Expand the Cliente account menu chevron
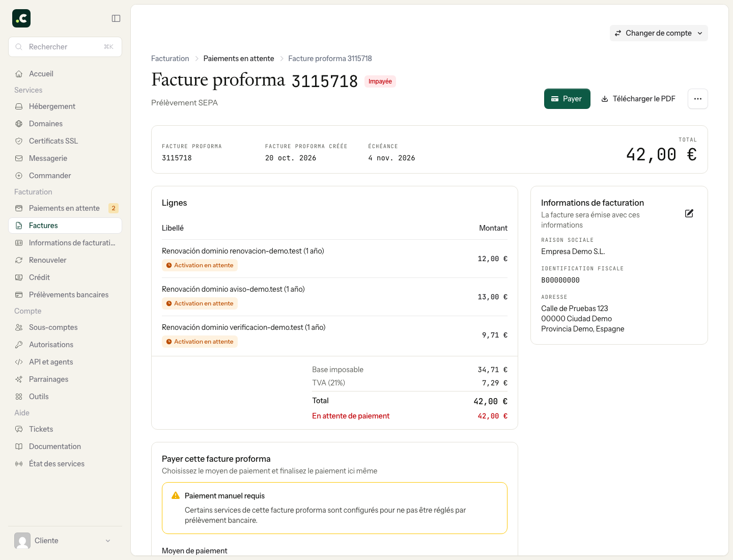The image size is (733, 560). click(108, 541)
